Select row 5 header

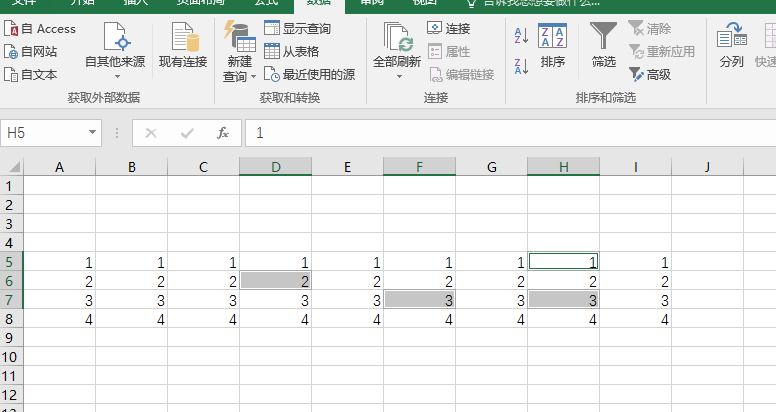11,261
